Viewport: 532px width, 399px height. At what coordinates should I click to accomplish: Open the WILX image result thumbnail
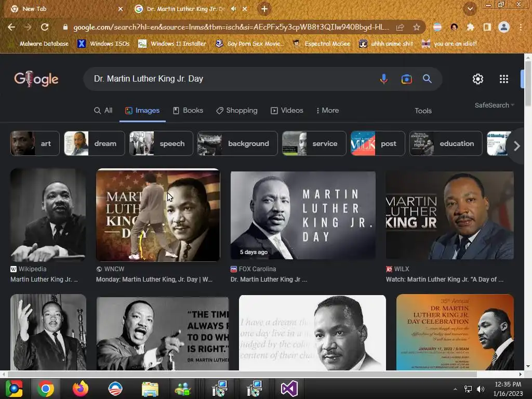click(449, 215)
